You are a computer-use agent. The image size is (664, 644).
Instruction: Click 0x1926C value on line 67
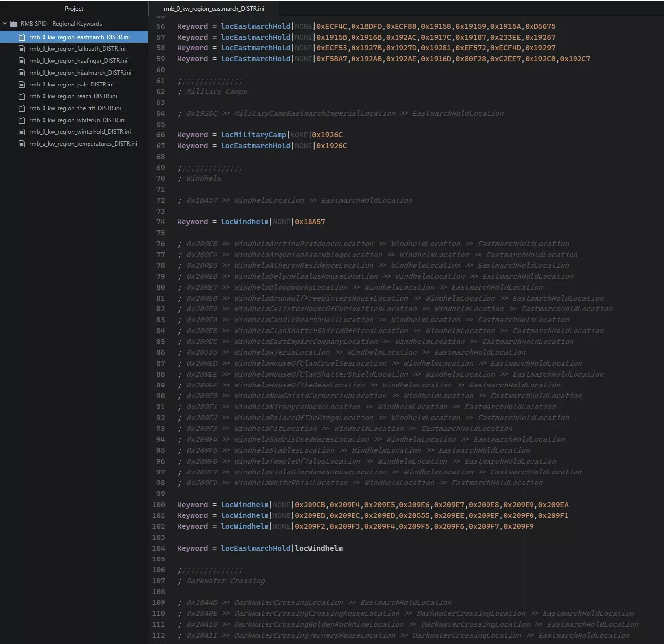pyautogui.click(x=332, y=146)
